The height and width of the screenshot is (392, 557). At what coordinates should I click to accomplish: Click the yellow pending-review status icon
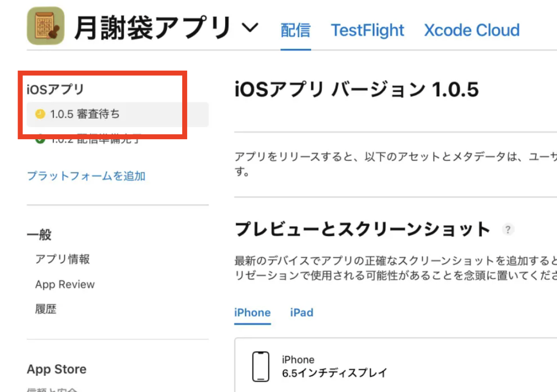[x=40, y=114]
